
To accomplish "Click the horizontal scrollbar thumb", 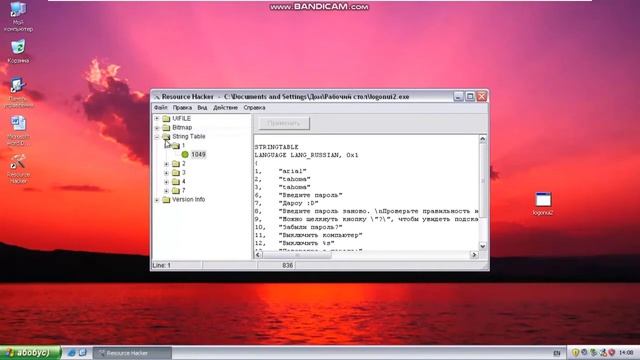I will [297, 255].
